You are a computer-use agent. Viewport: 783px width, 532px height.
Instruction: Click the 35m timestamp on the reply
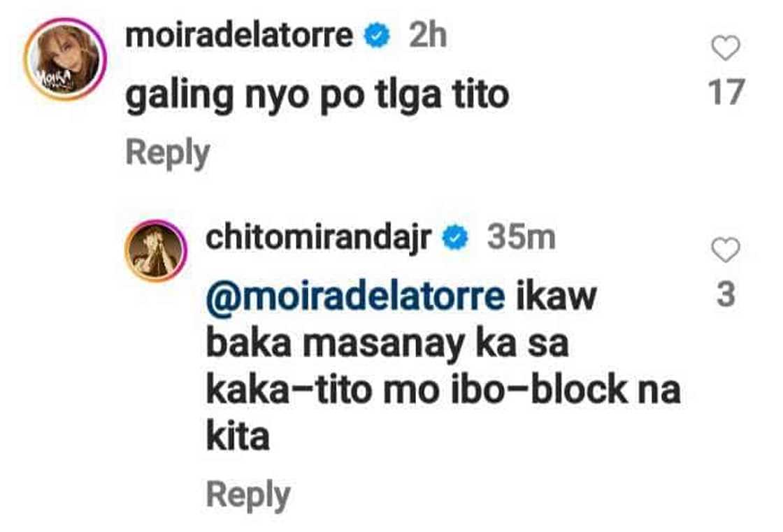pos(521,238)
